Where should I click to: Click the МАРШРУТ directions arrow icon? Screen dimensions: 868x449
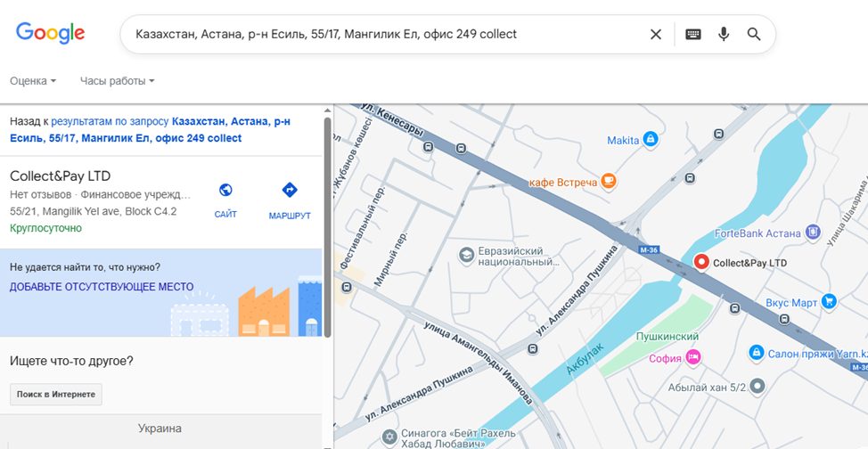click(290, 190)
